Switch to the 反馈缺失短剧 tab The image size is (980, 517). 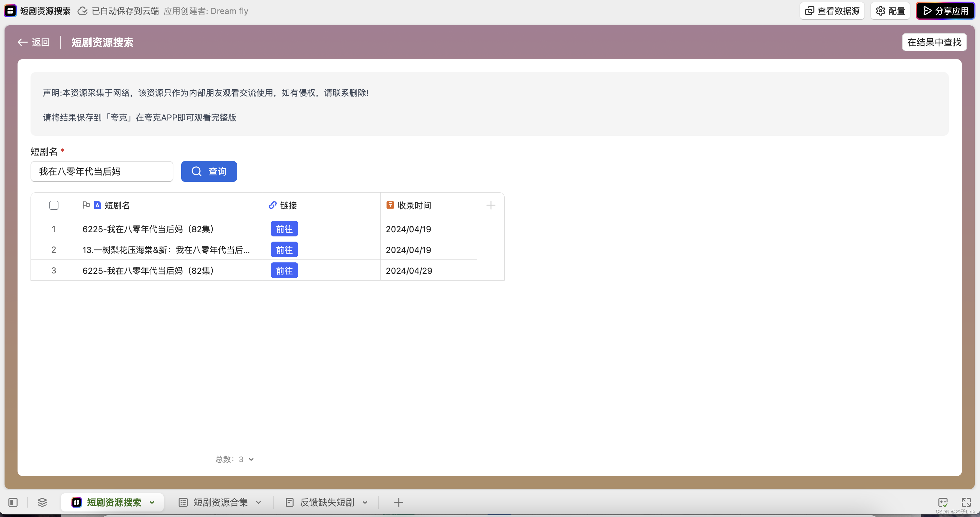click(x=327, y=502)
